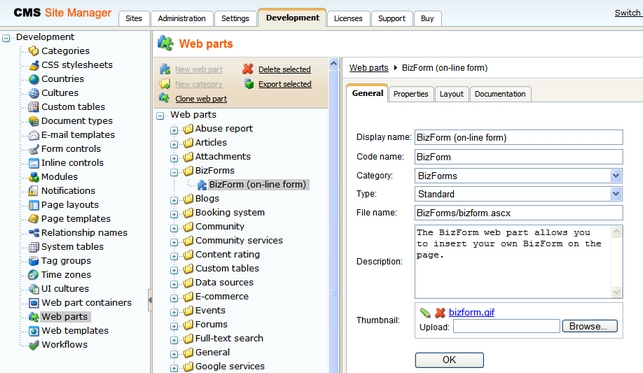The image size is (643, 373).
Task: Click the web parts tree scrollbar up arrow
Action: point(333,64)
